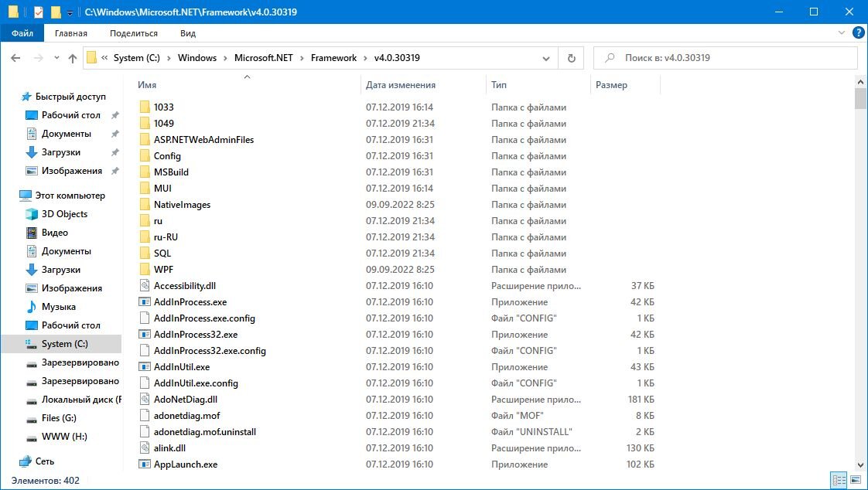
Task: Open pinned Рабочий стол under quick access
Action: click(x=71, y=115)
